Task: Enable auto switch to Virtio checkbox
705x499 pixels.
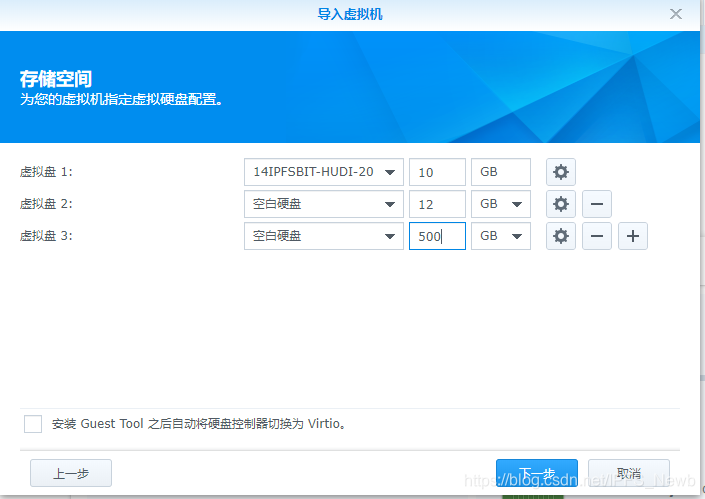Action: click(x=33, y=424)
